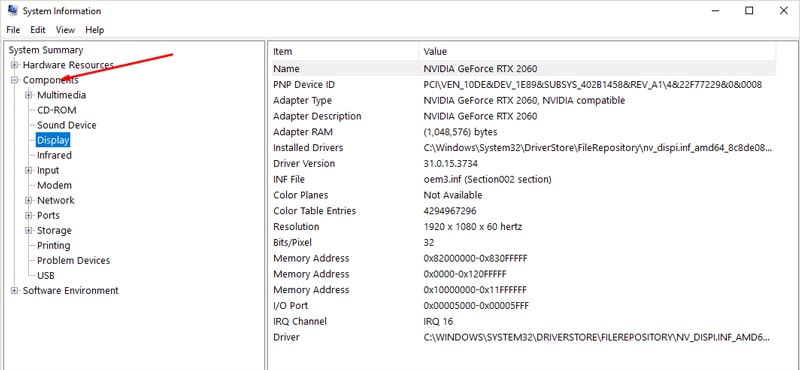Select Modem in the tree
This screenshot has width=800, height=370.
click(x=54, y=185)
